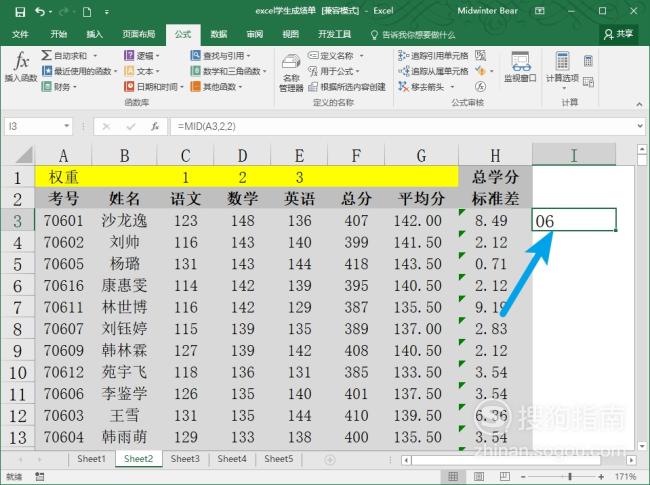Click cell containing 70616
Image resolution: width=650 pixels, height=485 pixels.
pos(63,286)
